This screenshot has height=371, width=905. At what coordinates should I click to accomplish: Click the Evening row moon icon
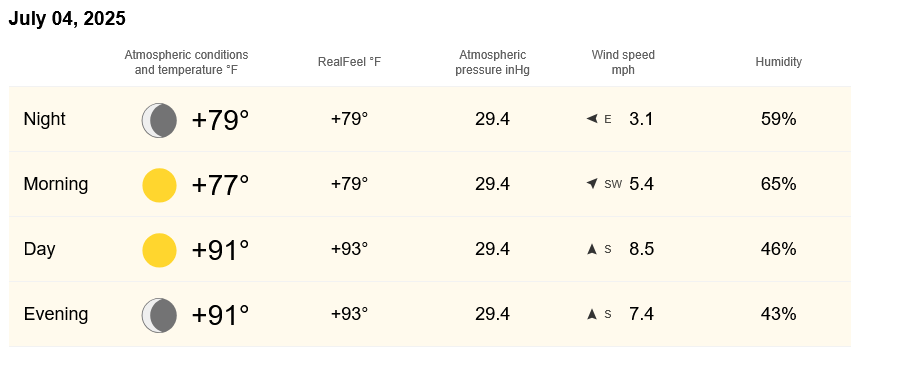(x=159, y=316)
